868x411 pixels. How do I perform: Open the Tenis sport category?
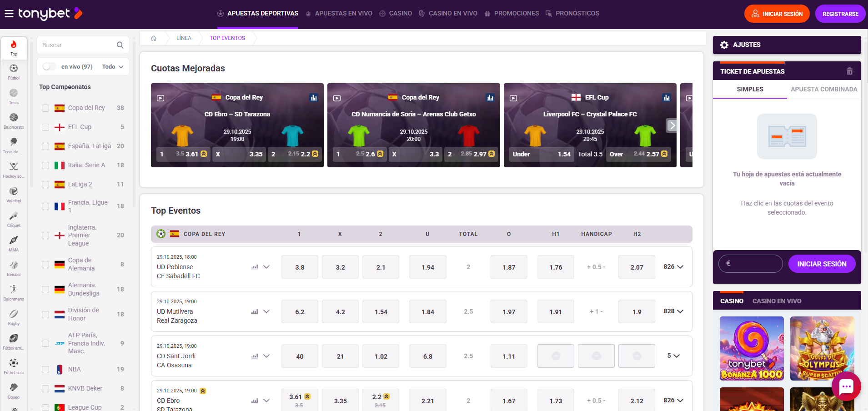click(x=14, y=96)
